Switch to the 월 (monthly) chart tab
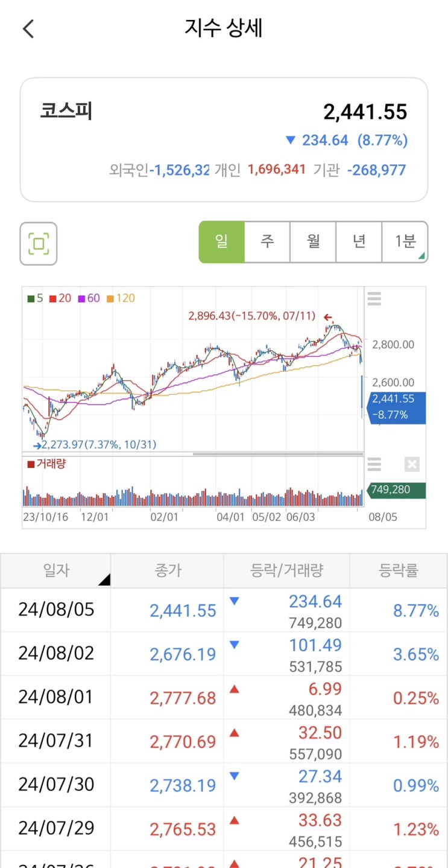448x868 pixels. (x=313, y=242)
